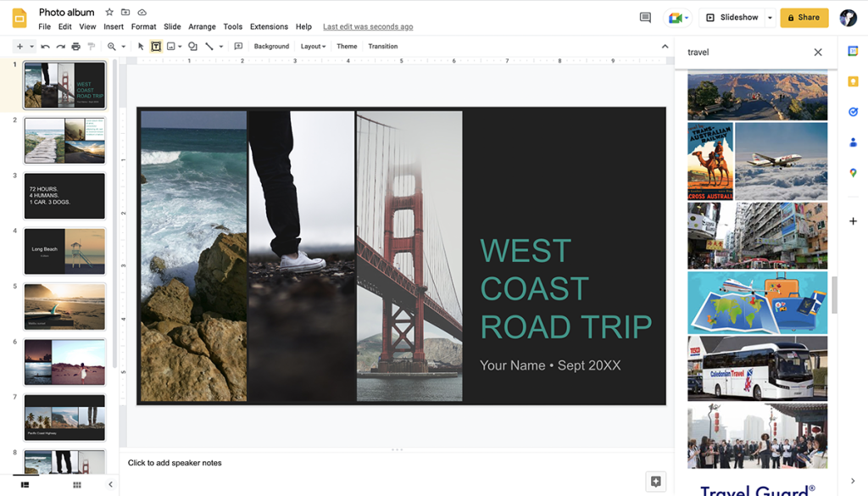Open Google Keep in the side panel
Image resolution: width=868 pixels, height=496 pixels.
tap(853, 81)
